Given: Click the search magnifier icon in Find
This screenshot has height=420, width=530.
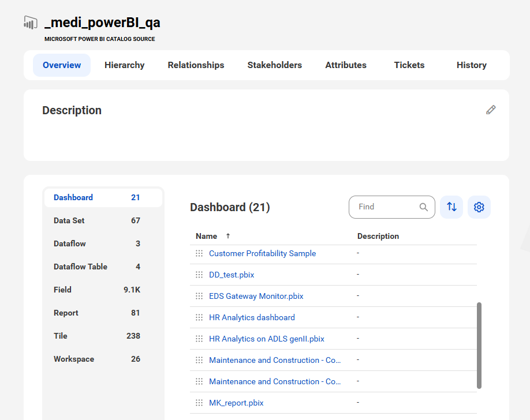Looking at the screenshot, I should [424, 207].
